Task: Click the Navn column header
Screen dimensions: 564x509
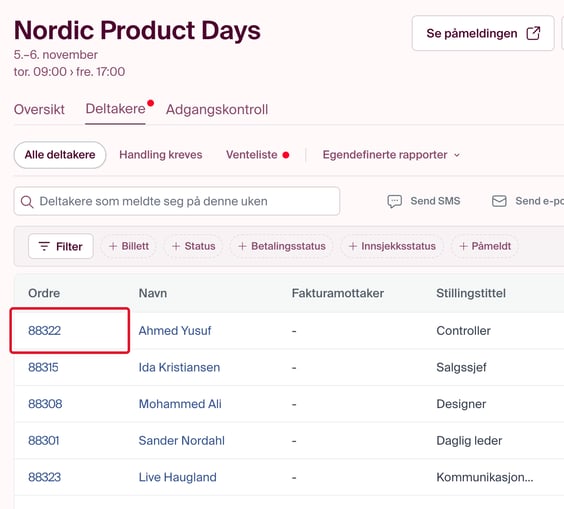Action: point(153,293)
